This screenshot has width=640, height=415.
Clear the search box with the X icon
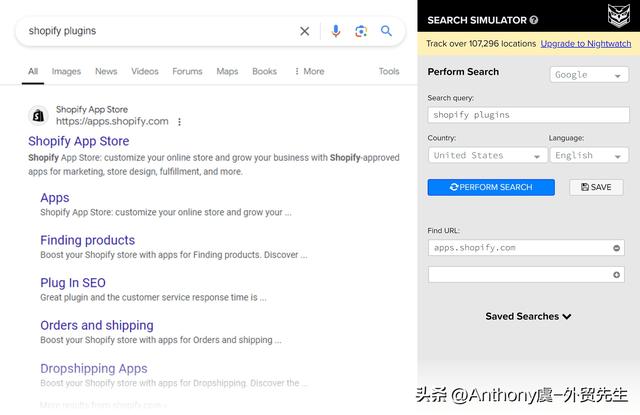(x=304, y=31)
